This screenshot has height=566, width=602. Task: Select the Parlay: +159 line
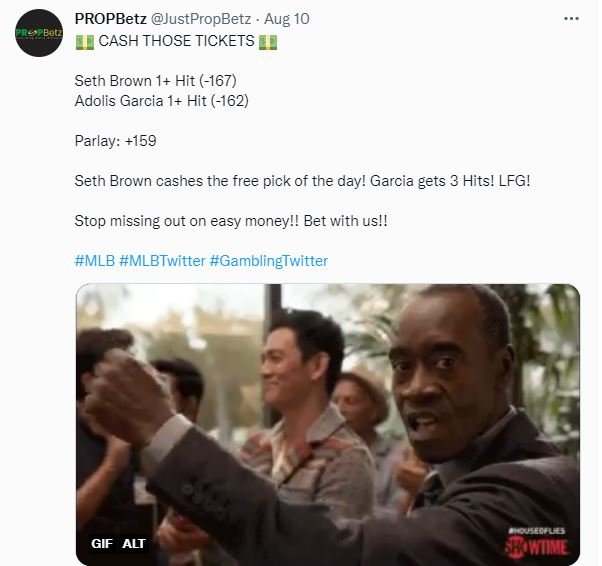pyautogui.click(x=116, y=141)
